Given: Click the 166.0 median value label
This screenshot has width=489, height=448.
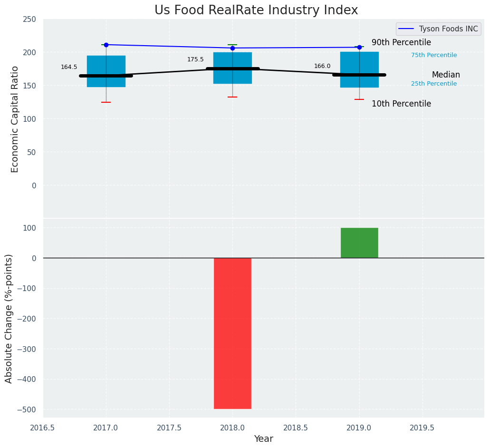Looking at the screenshot, I should point(322,66).
